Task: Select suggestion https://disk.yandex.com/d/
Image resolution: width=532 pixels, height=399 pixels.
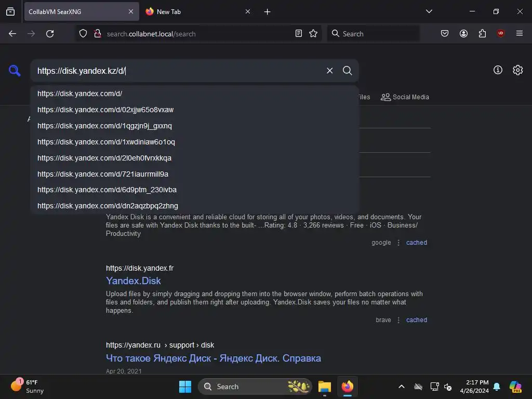Action: [x=194, y=94]
